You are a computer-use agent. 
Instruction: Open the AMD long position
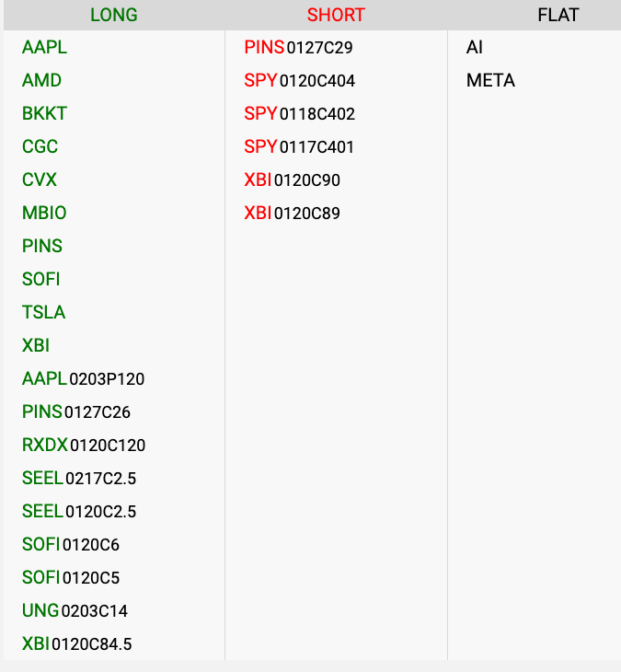(x=42, y=81)
